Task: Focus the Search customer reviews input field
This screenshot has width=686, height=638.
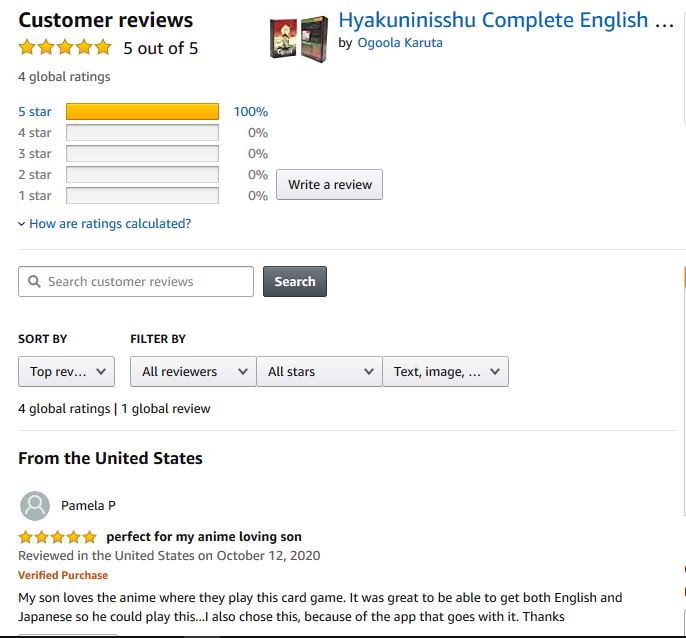Action: 136,281
